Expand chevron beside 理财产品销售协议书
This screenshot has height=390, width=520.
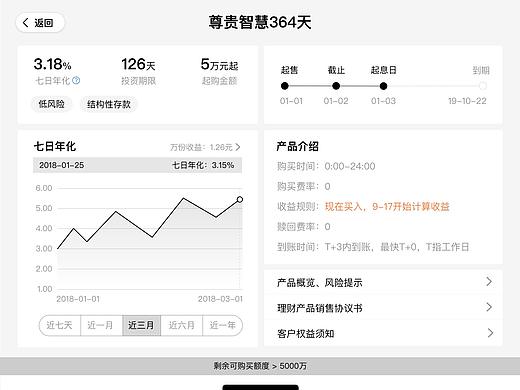(x=489, y=307)
